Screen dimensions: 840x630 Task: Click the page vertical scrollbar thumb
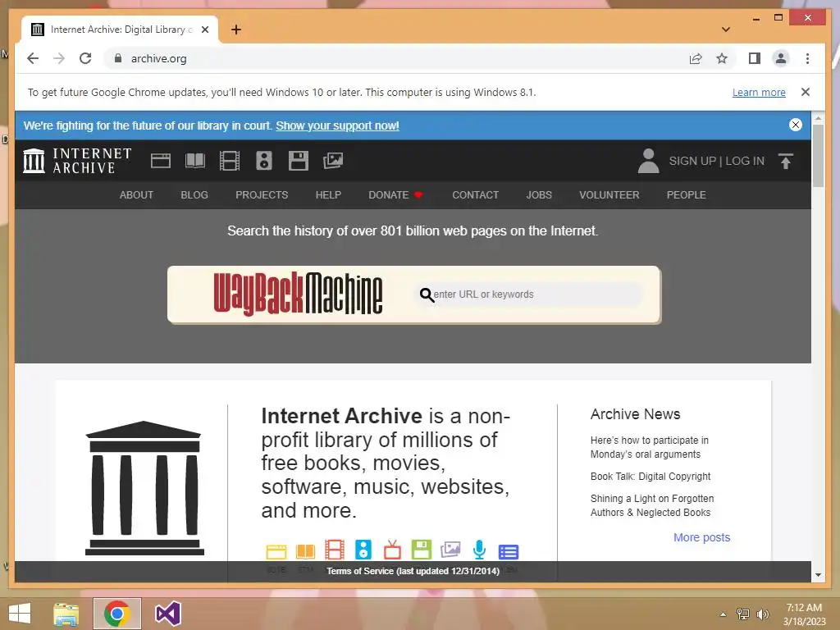pyautogui.click(x=818, y=155)
